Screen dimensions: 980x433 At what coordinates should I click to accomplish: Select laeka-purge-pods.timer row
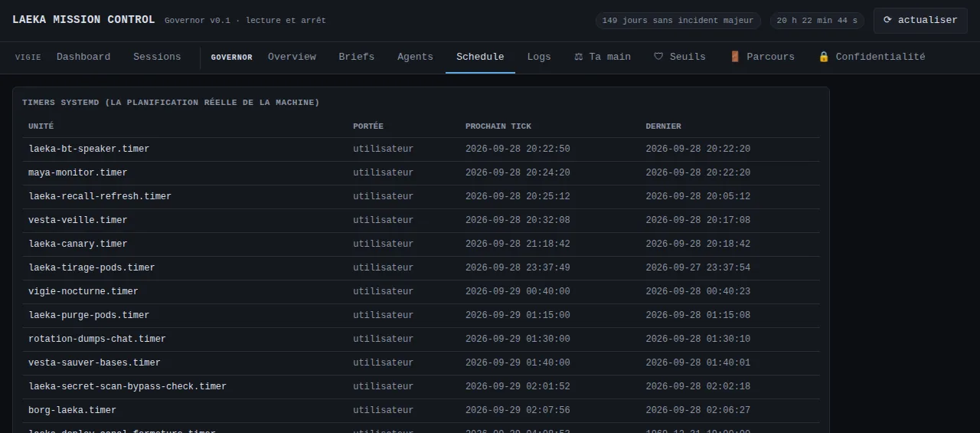click(x=421, y=316)
